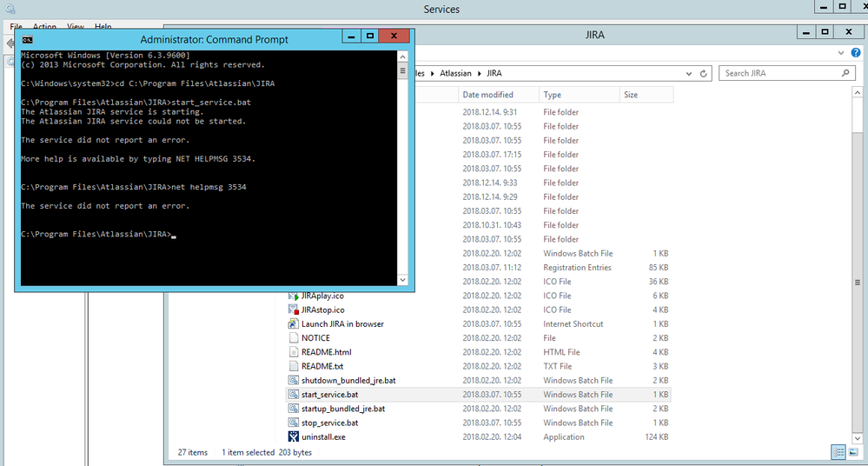Expand the Explorer ribbon chevron

pyautogui.click(x=841, y=53)
